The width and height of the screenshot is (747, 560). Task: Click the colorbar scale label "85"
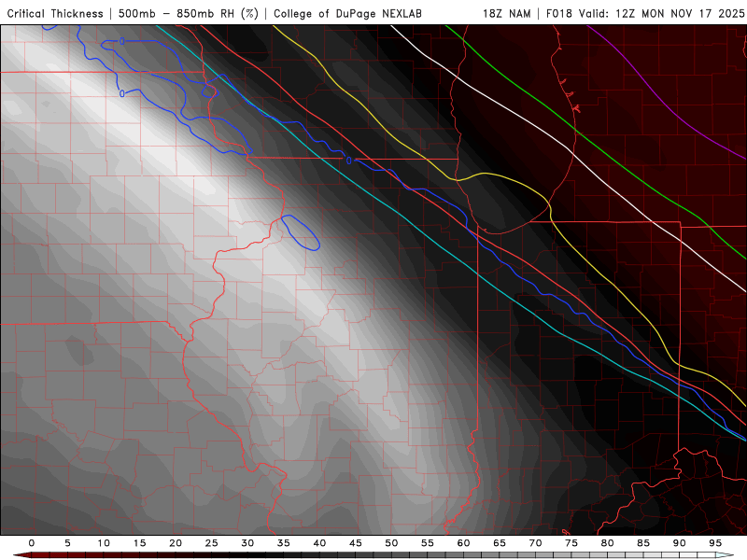pos(643,543)
